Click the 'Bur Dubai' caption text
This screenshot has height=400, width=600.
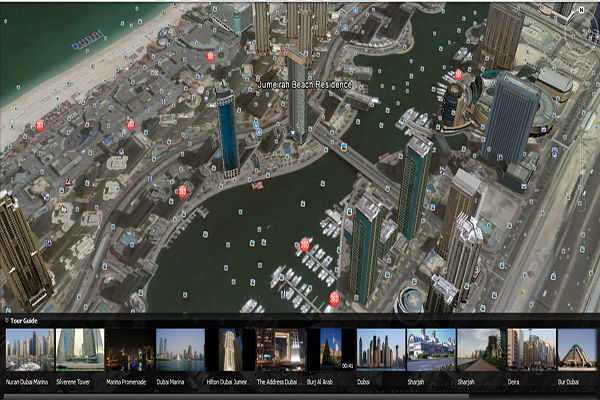[x=568, y=382]
